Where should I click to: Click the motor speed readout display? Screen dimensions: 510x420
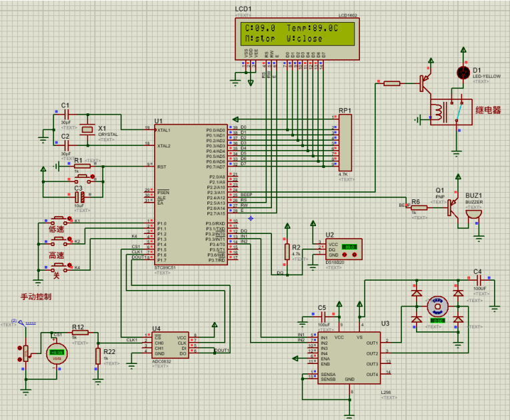click(x=437, y=321)
